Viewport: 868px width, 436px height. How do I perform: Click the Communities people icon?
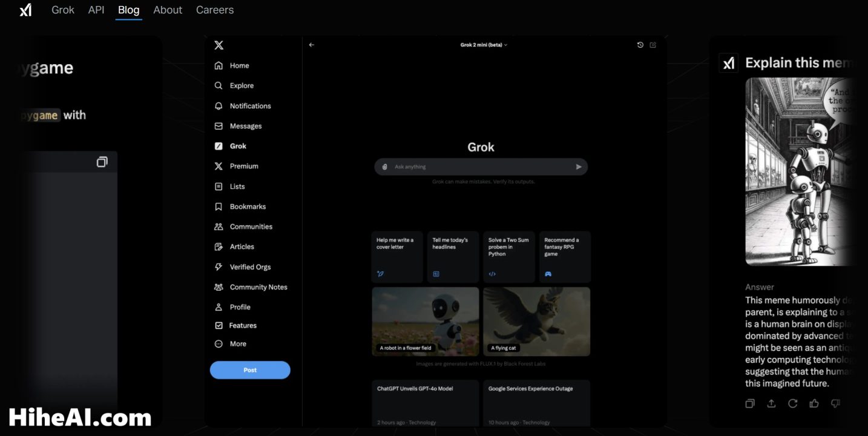coord(219,226)
